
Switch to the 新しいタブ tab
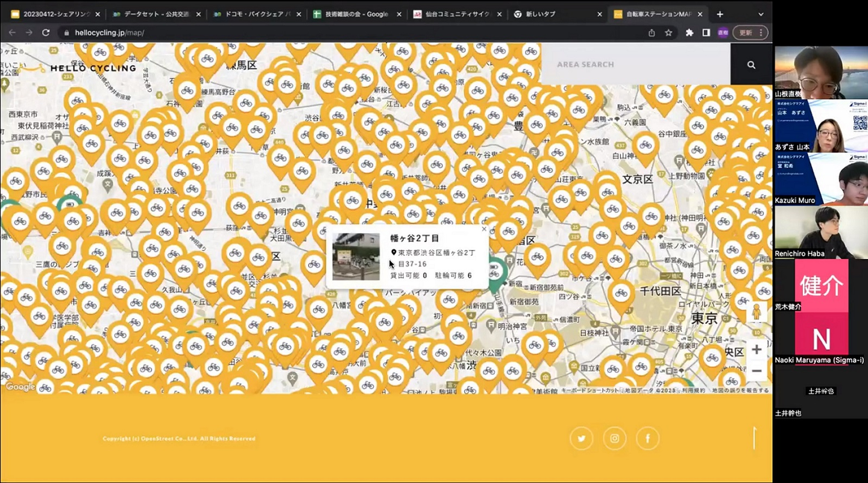(556, 14)
